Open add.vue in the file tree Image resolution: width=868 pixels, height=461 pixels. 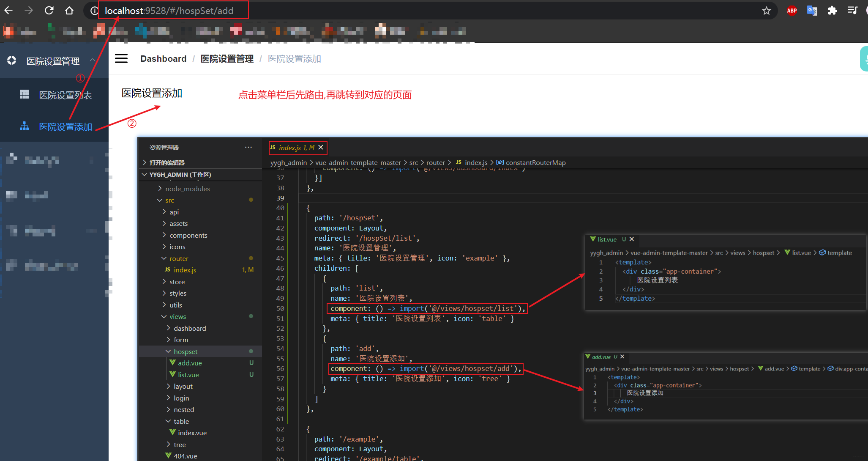190,363
